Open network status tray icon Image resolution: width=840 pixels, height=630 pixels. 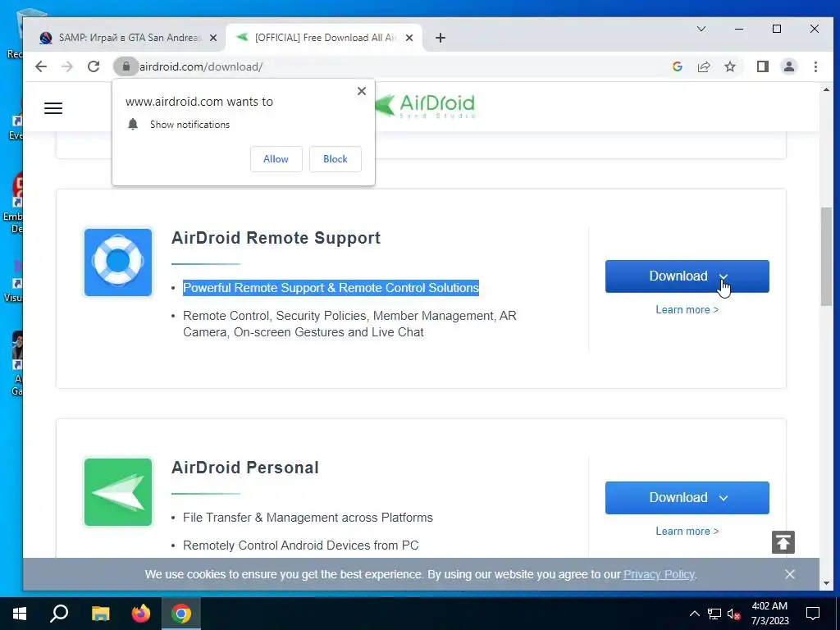tap(714, 614)
